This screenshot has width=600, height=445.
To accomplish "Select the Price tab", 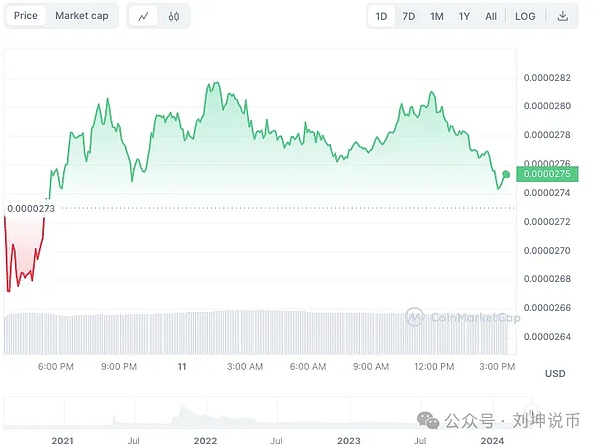I will 26,16.
